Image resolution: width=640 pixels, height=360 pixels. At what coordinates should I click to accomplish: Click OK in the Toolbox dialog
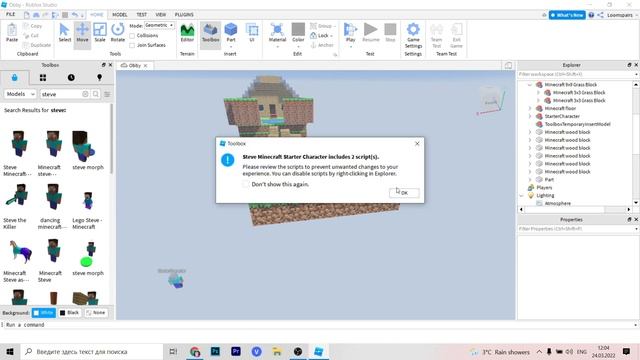(x=404, y=193)
